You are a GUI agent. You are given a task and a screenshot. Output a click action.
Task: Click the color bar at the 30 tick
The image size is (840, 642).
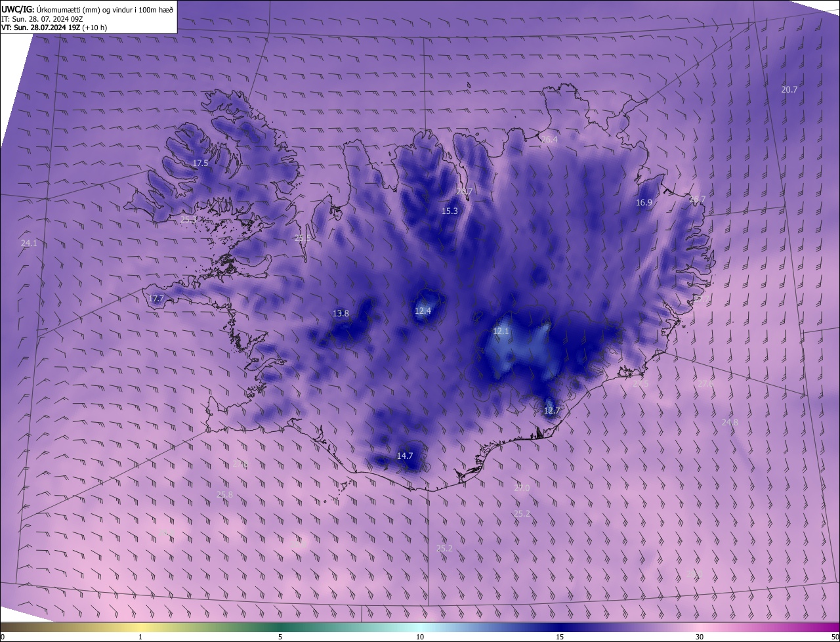coord(700,637)
